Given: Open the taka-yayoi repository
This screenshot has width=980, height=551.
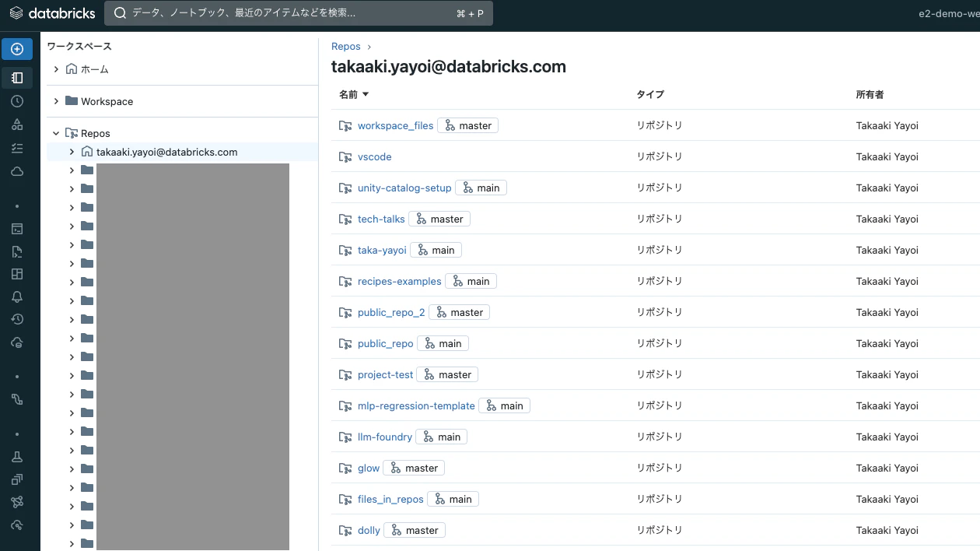Looking at the screenshot, I should 382,250.
